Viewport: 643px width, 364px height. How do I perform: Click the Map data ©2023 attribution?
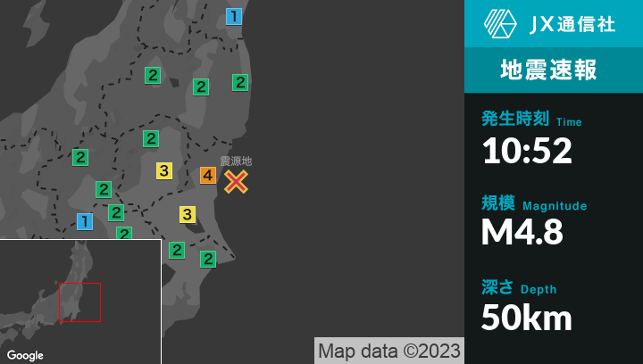point(388,351)
